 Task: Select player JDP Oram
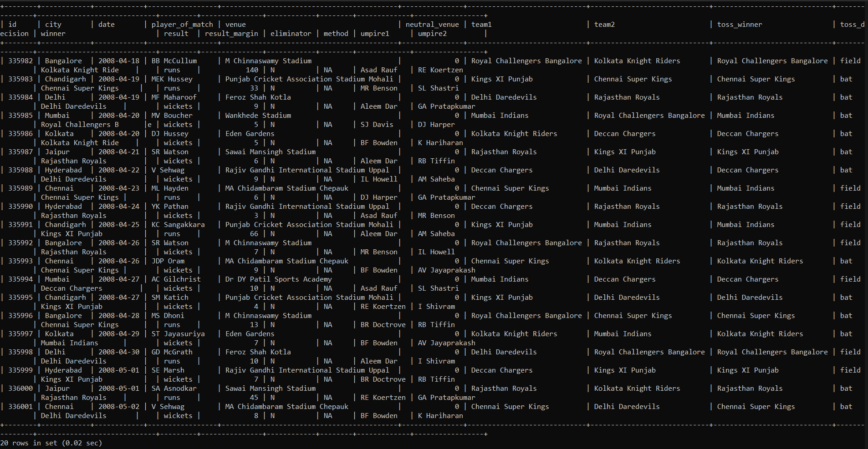pos(168,261)
